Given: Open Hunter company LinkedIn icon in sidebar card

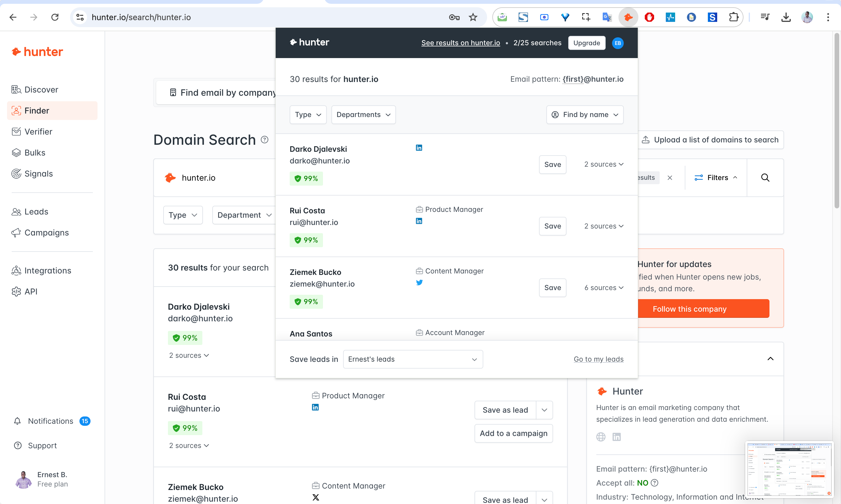Looking at the screenshot, I should click(x=616, y=437).
